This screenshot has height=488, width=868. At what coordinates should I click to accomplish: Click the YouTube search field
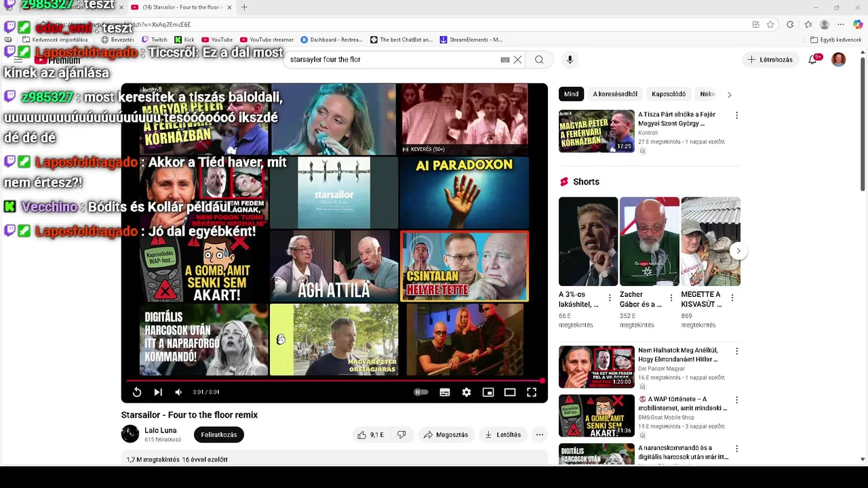pos(393,60)
